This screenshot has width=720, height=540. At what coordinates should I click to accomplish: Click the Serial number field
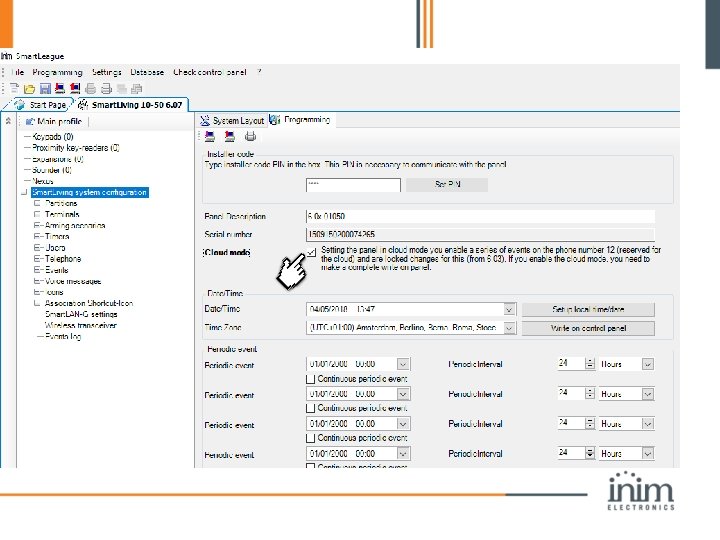[x=480, y=234]
